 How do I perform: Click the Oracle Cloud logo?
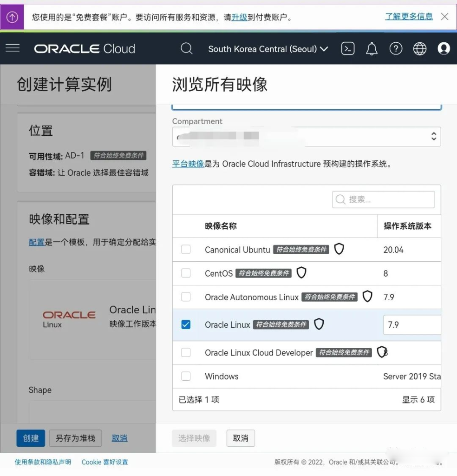85,48
